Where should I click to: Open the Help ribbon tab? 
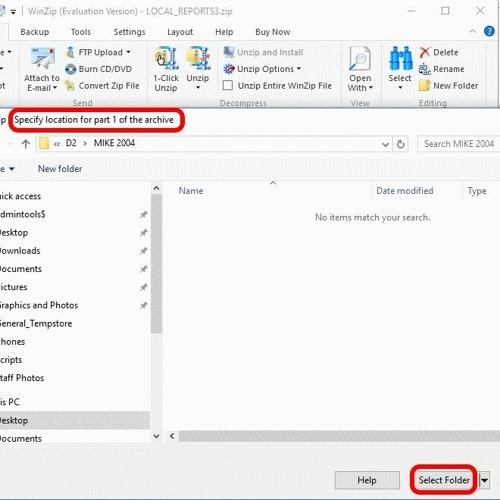pos(224,32)
